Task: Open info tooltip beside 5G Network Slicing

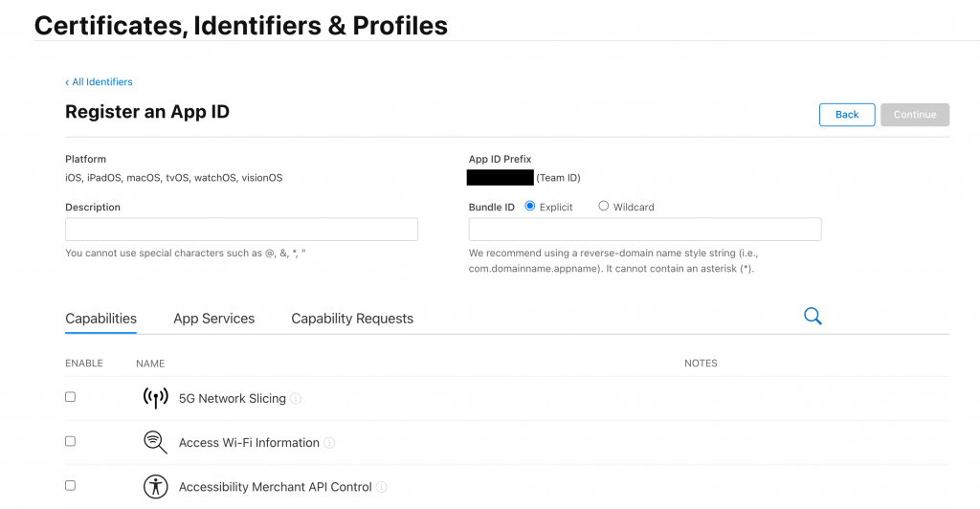Action: coord(296,399)
